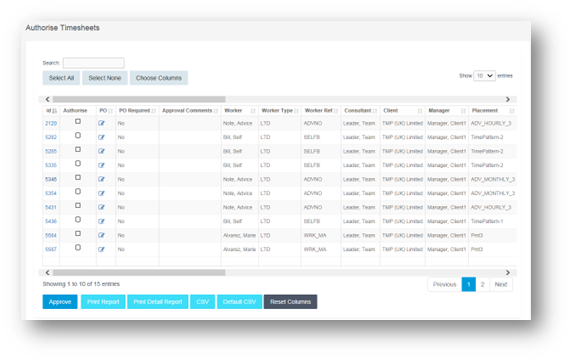Open PO edit icon for timesheet 5335
The width and height of the screenshot is (573, 362).
(101, 165)
